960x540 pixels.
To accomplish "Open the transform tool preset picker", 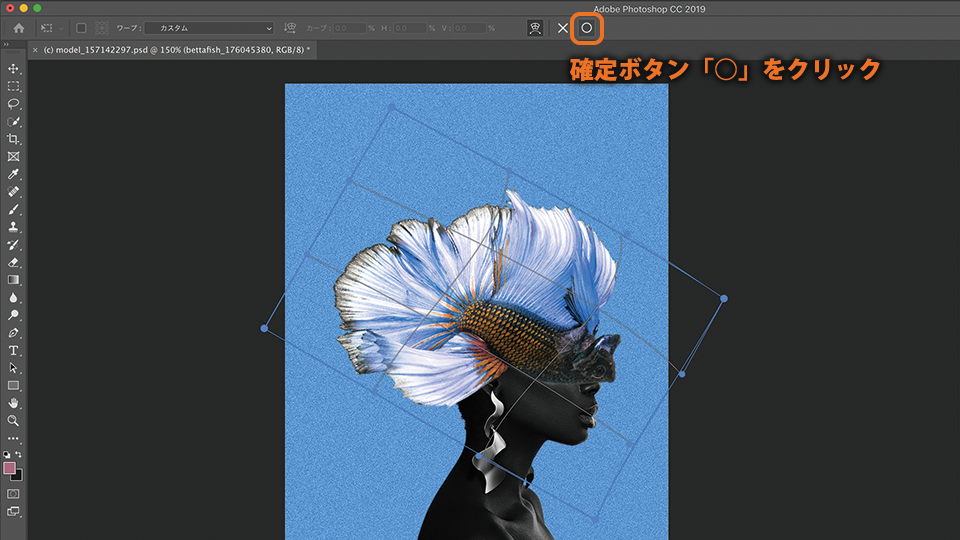I will tap(51, 28).
